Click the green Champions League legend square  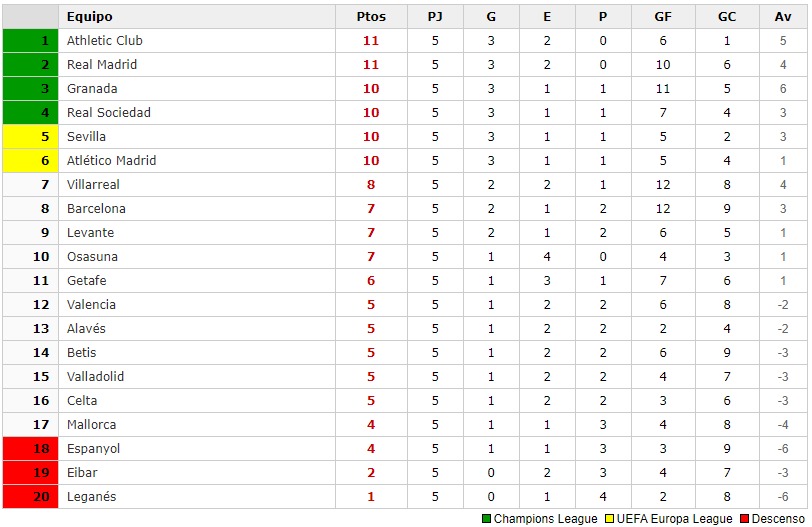point(486,519)
